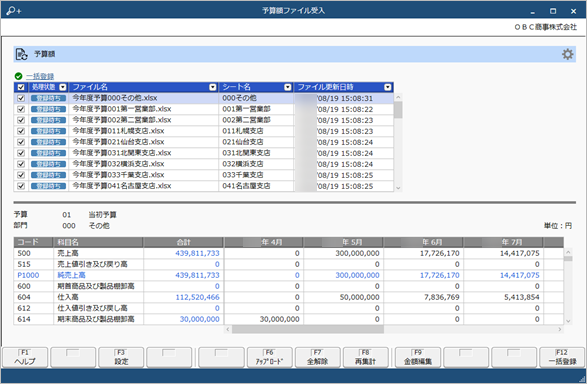Click the F1 ヘルプ button
The image size is (587, 384).
[x=25, y=357]
